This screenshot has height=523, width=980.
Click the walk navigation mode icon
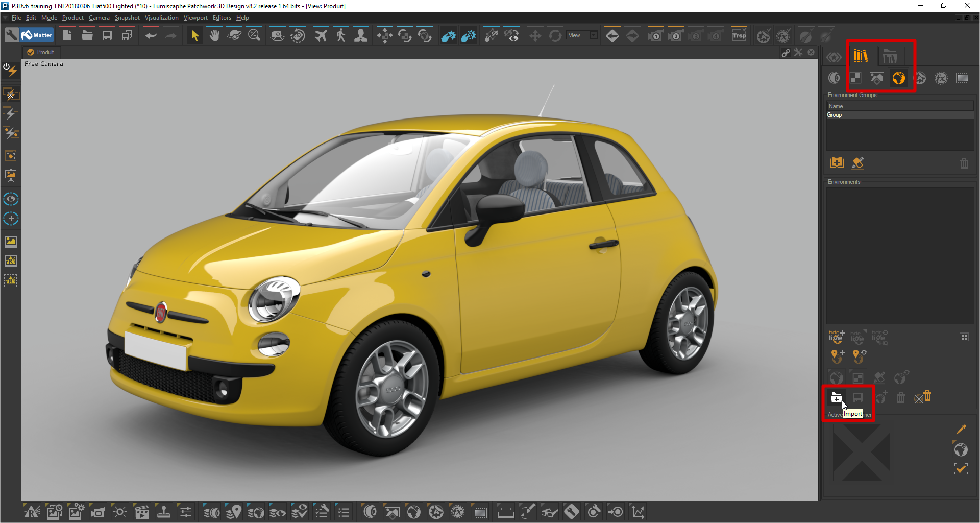click(x=341, y=36)
